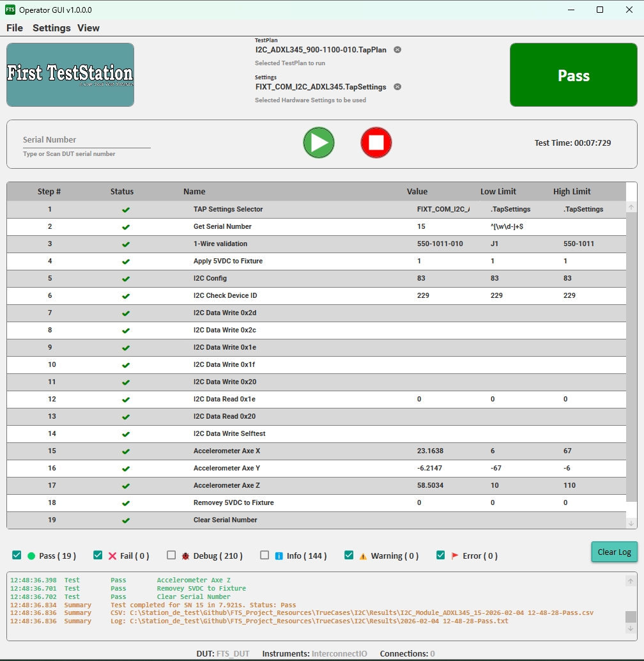Image resolution: width=644 pixels, height=661 pixels.
Task: Click the green checkmark for step 1
Action: click(x=126, y=210)
